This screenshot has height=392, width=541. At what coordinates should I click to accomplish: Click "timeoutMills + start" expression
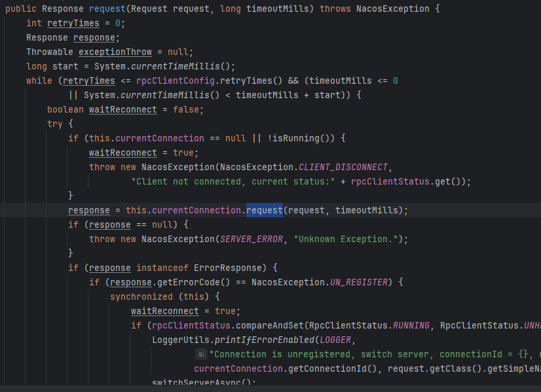[288, 95]
